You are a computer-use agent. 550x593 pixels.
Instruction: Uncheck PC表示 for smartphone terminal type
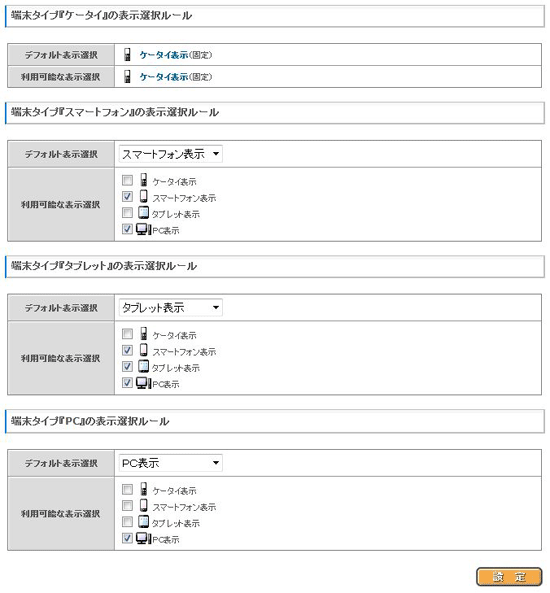[x=127, y=229]
